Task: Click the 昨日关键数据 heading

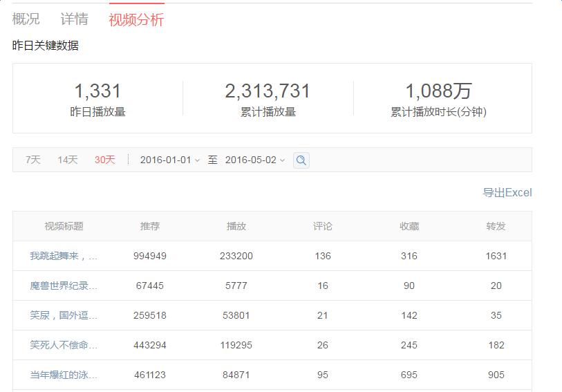Action: click(45, 46)
